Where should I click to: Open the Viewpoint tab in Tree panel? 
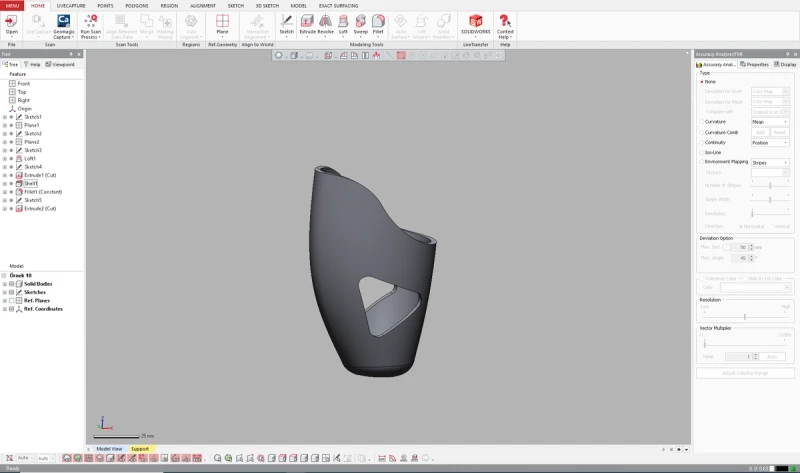point(60,64)
